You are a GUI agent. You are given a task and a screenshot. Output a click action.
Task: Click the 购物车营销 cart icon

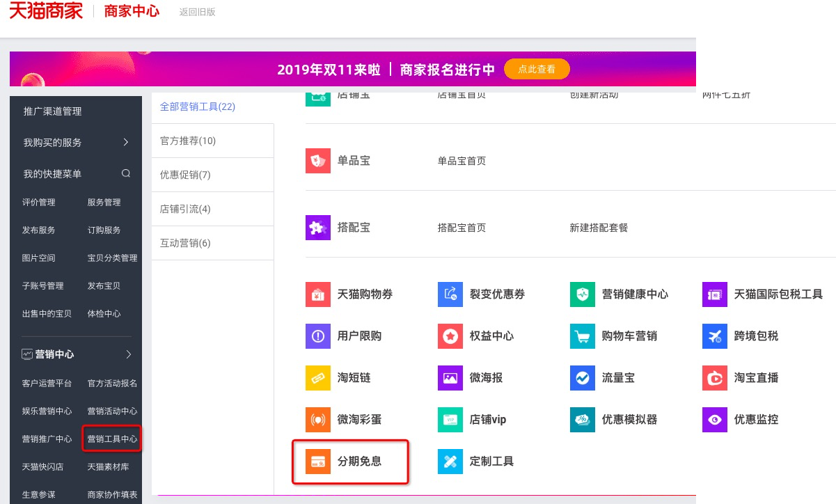pos(583,336)
